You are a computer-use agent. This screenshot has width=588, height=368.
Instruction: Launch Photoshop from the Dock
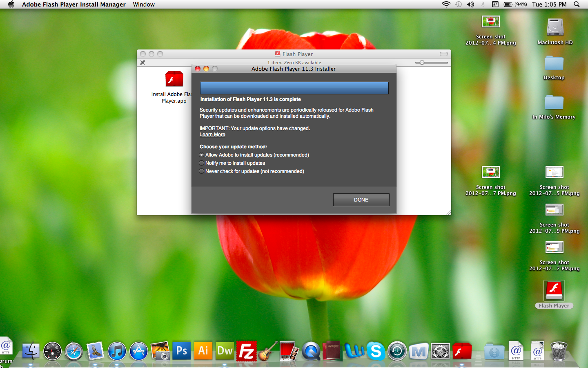coord(182,350)
